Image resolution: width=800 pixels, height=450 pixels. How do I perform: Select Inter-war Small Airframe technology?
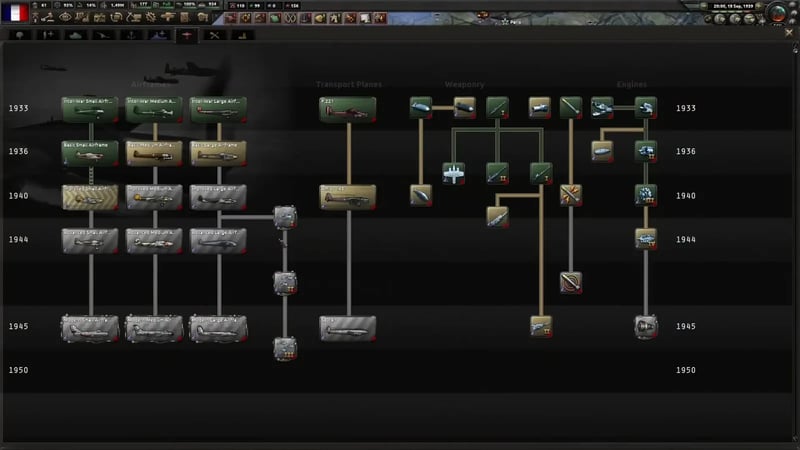[90, 109]
